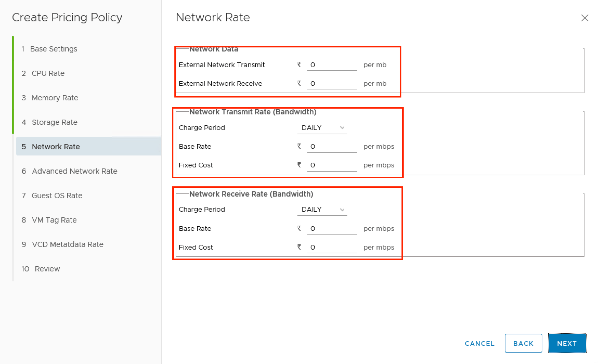598x364 pixels.
Task: Focus External Network Receive rate field
Action: click(x=332, y=83)
